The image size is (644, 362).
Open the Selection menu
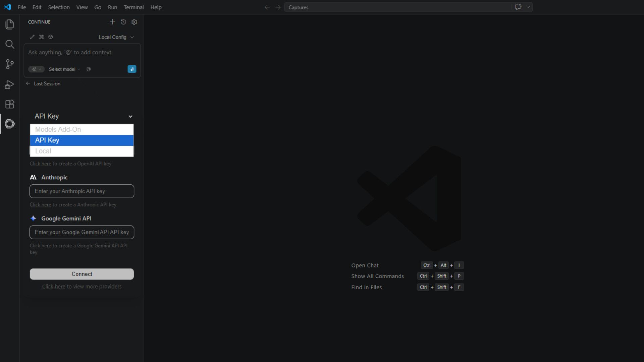tap(59, 7)
